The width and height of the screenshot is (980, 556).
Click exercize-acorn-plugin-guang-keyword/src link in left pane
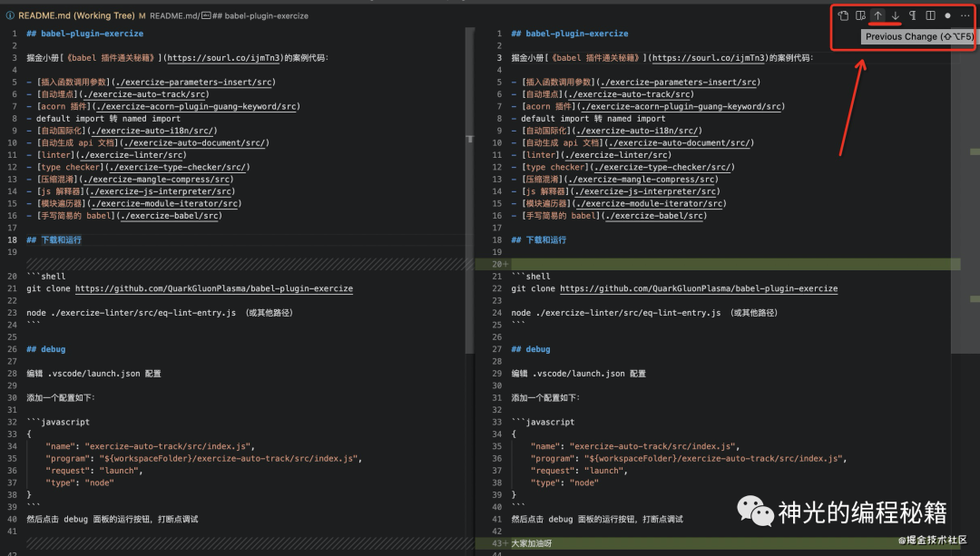196,106
